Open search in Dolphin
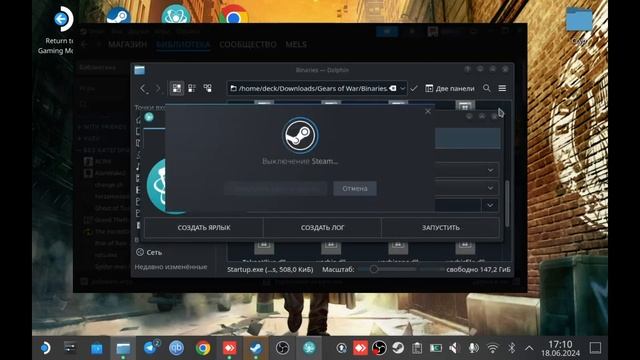The height and width of the screenshot is (360, 640). (x=487, y=88)
